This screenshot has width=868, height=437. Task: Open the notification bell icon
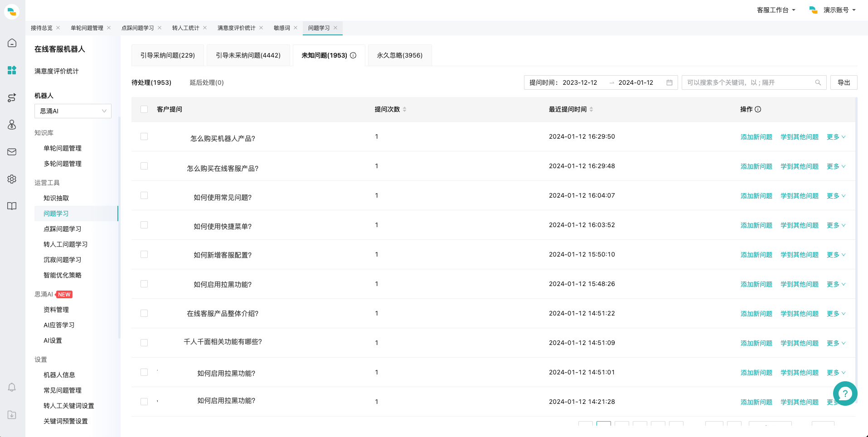tap(12, 388)
